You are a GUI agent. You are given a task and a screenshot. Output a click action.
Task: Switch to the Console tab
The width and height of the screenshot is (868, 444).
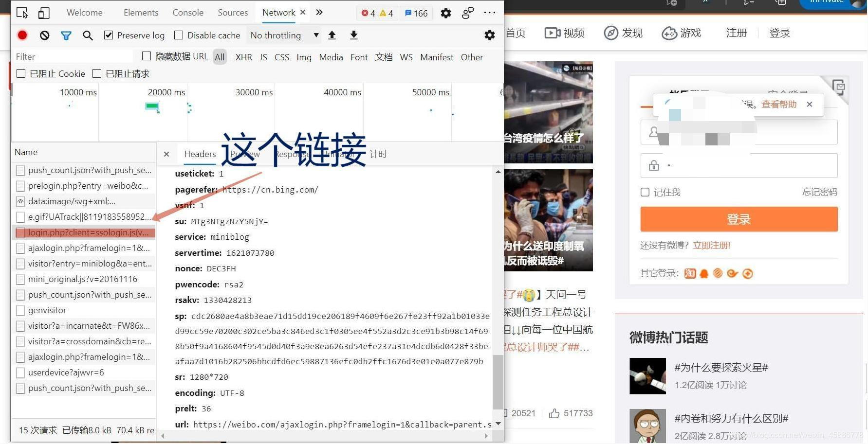(x=188, y=13)
